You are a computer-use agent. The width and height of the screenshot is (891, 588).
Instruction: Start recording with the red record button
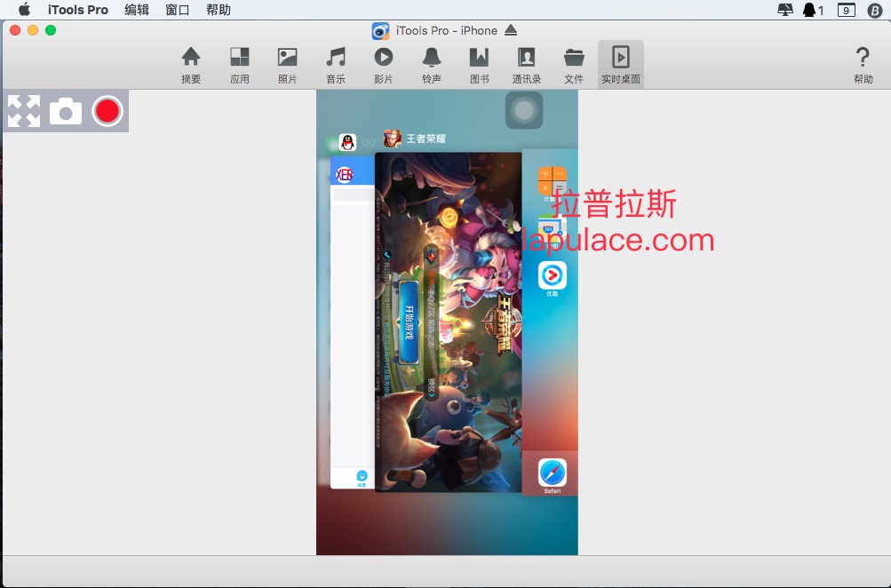pos(107,111)
